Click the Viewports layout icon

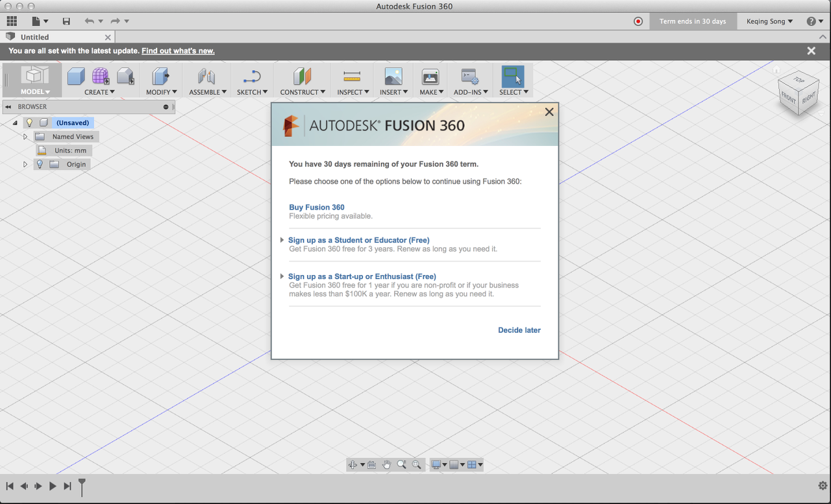pyautogui.click(x=472, y=464)
